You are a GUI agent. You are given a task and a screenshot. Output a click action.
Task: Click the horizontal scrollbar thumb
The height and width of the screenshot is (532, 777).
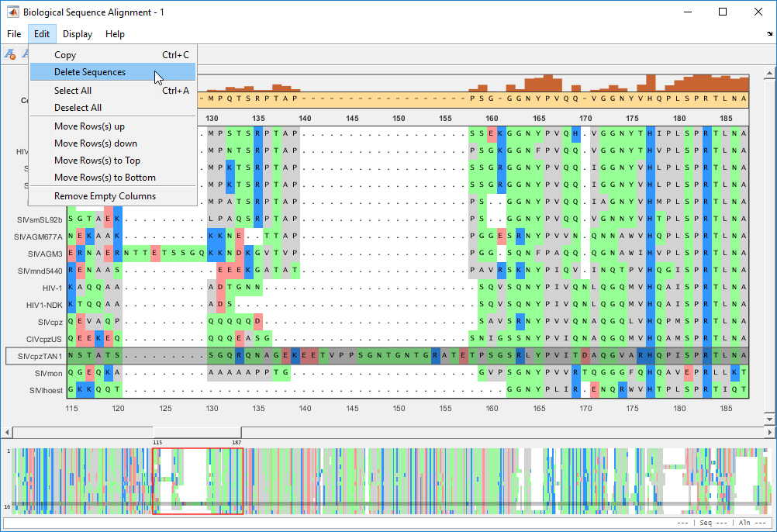click(197, 432)
